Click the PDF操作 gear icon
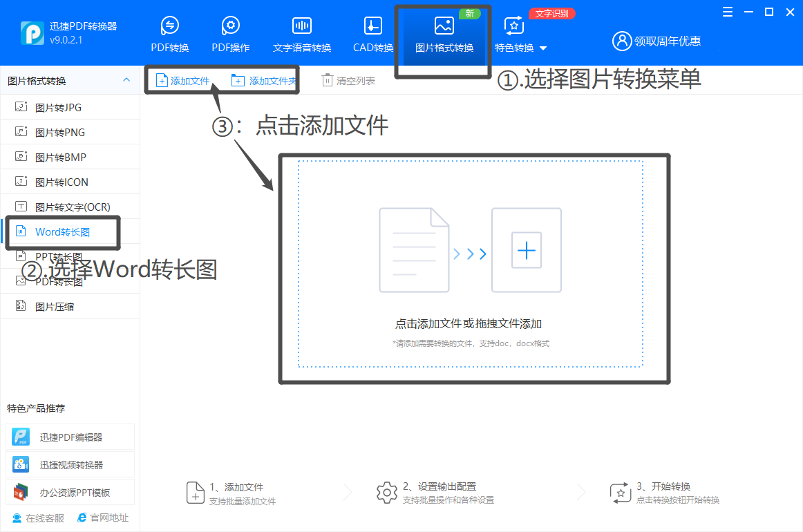This screenshot has width=803, height=532. [230, 25]
